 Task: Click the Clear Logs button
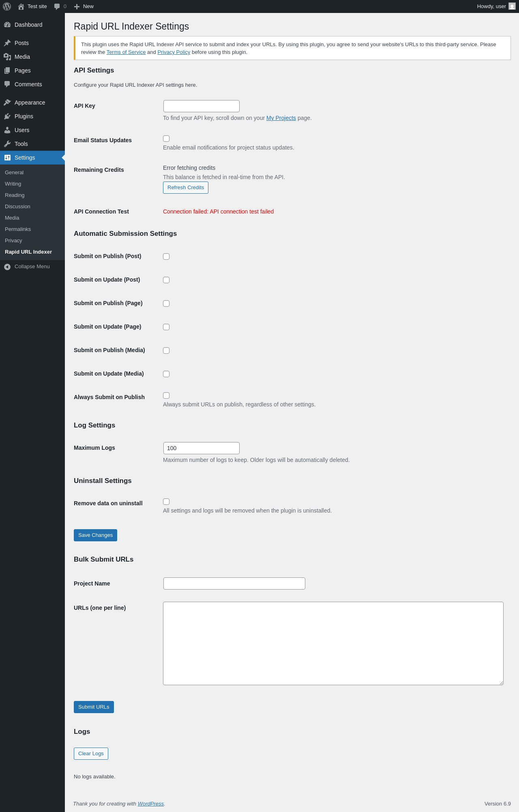click(x=91, y=754)
